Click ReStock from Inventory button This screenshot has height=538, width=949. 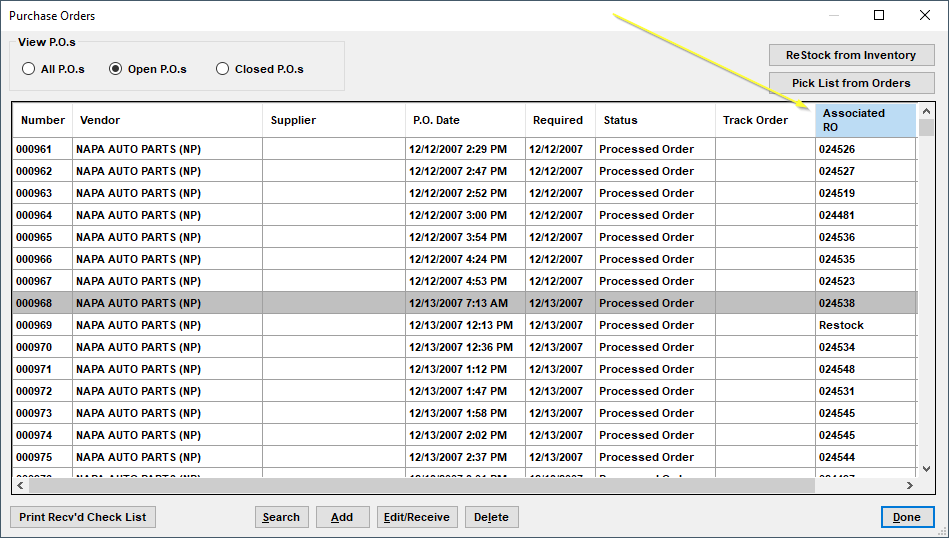coord(851,55)
